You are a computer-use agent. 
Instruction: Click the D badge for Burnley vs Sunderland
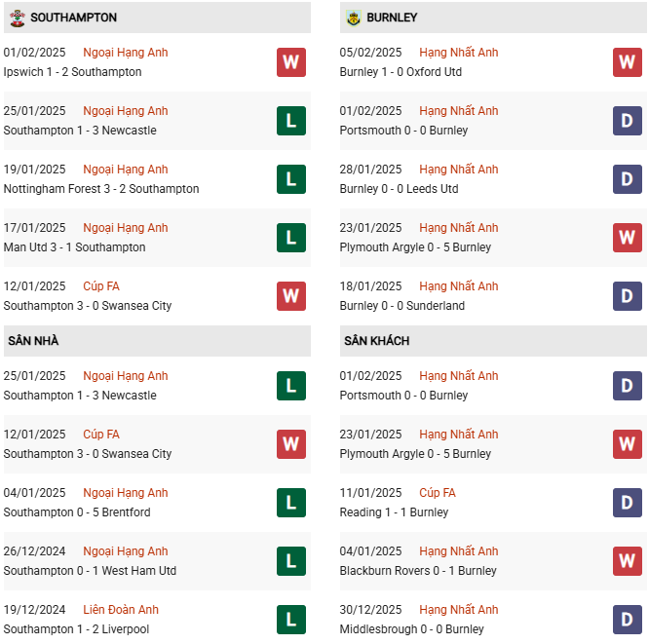coord(628,296)
